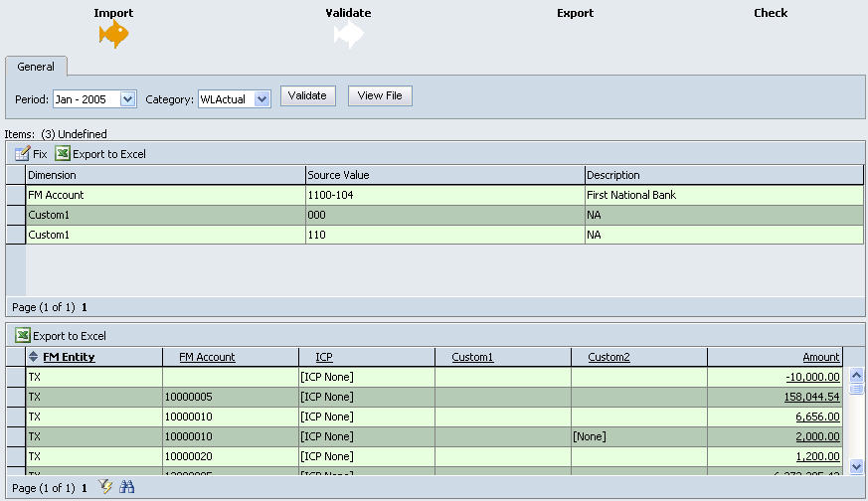The height and width of the screenshot is (501, 868).
Task: Click page 1 in lower grid pager
Action: [85, 488]
